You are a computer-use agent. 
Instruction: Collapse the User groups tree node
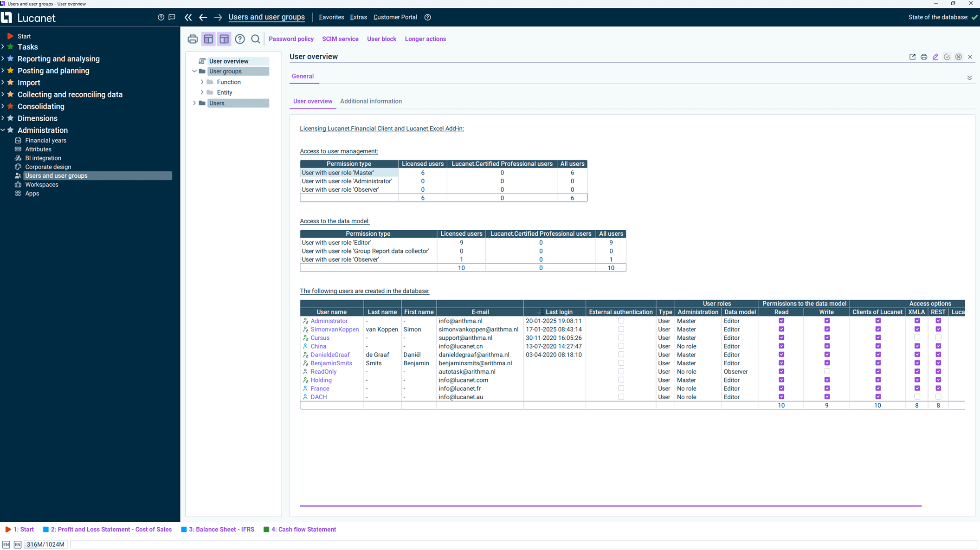(x=194, y=71)
